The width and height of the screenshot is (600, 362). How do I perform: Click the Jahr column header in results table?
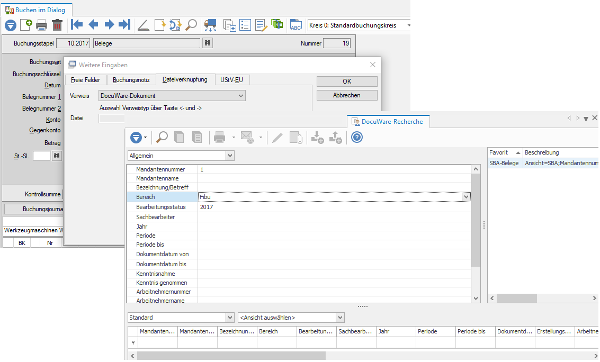coord(396,331)
